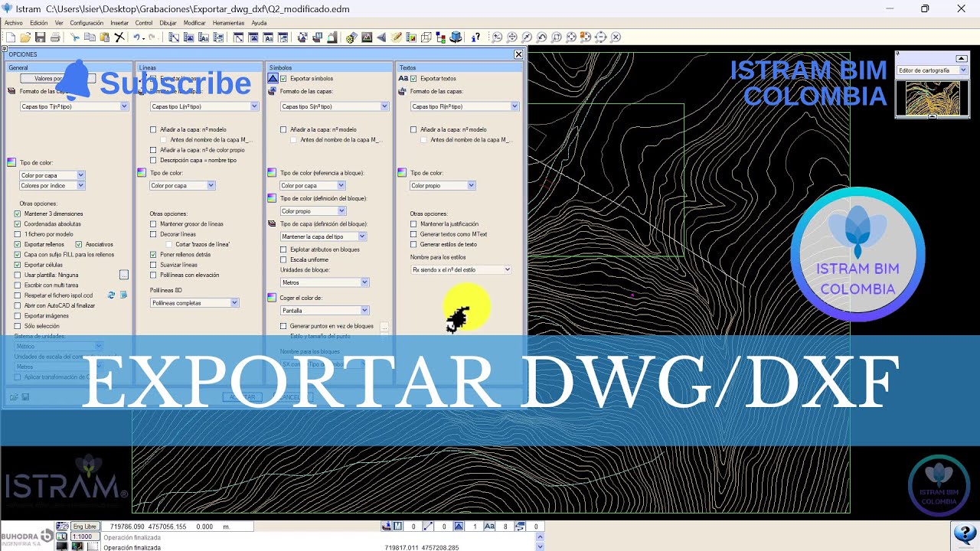Open Capas tipo S(nº tipo) dropdown
The width and height of the screenshot is (980, 551).
tap(335, 106)
